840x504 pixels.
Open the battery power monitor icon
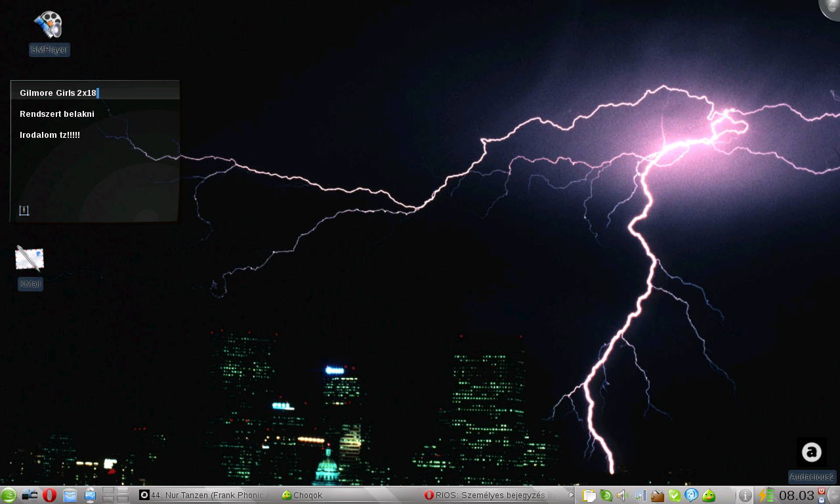point(766,495)
